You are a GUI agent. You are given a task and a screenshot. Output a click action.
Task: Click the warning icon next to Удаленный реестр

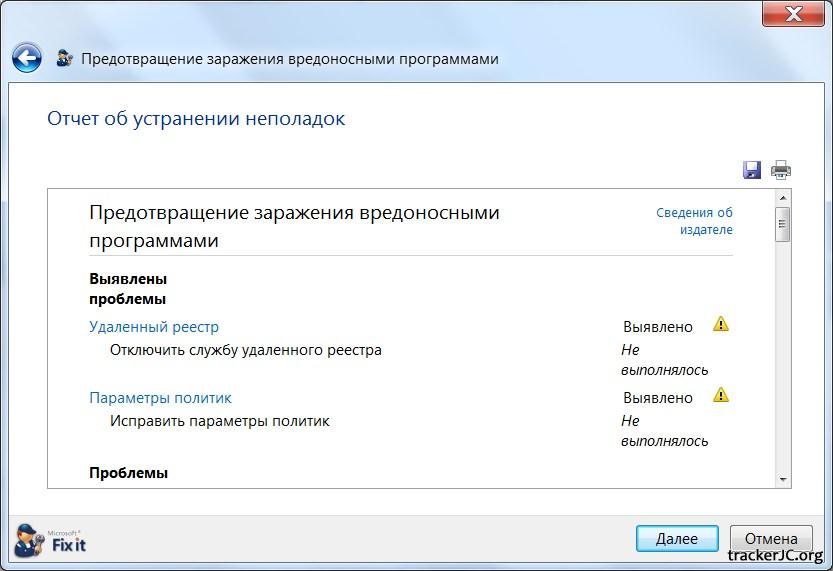coord(721,324)
